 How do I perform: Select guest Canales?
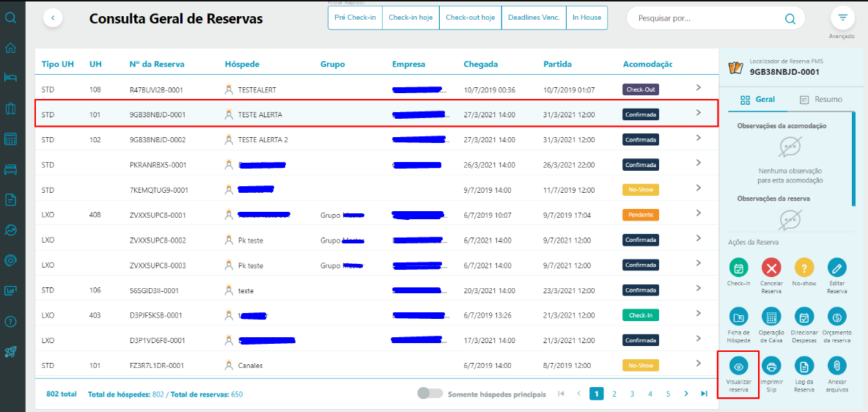tap(250, 366)
